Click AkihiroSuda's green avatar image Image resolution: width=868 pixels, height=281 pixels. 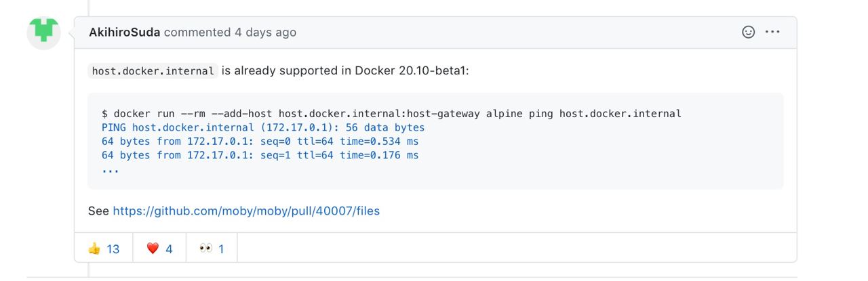tap(43, 33)
